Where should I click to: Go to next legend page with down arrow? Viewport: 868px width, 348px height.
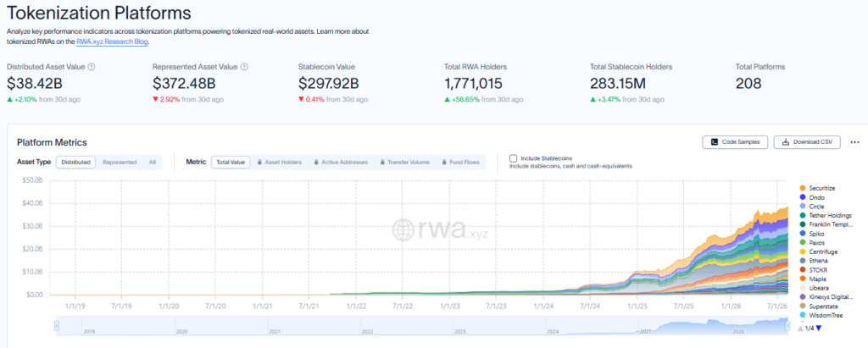(819, 328)
